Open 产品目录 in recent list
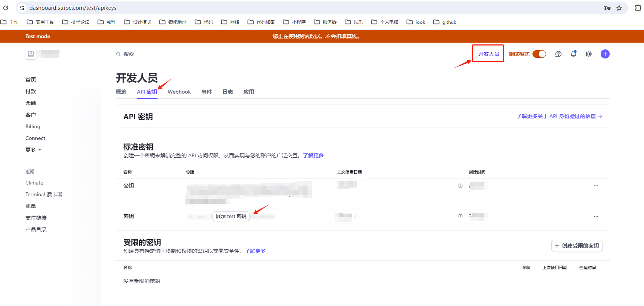Viewport: 644px width, 306px height. (36, 229)
